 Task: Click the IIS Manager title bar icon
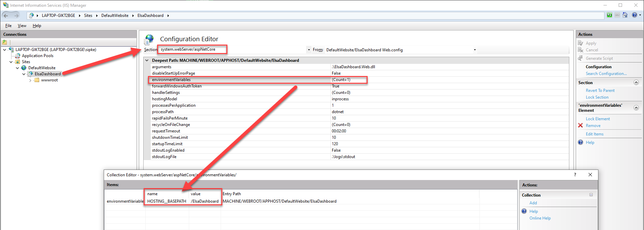[5, 5]
